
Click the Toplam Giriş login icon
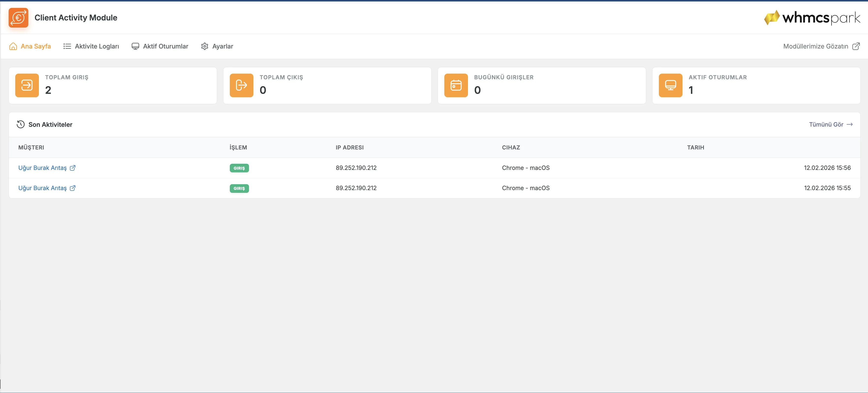pos(27,85)
